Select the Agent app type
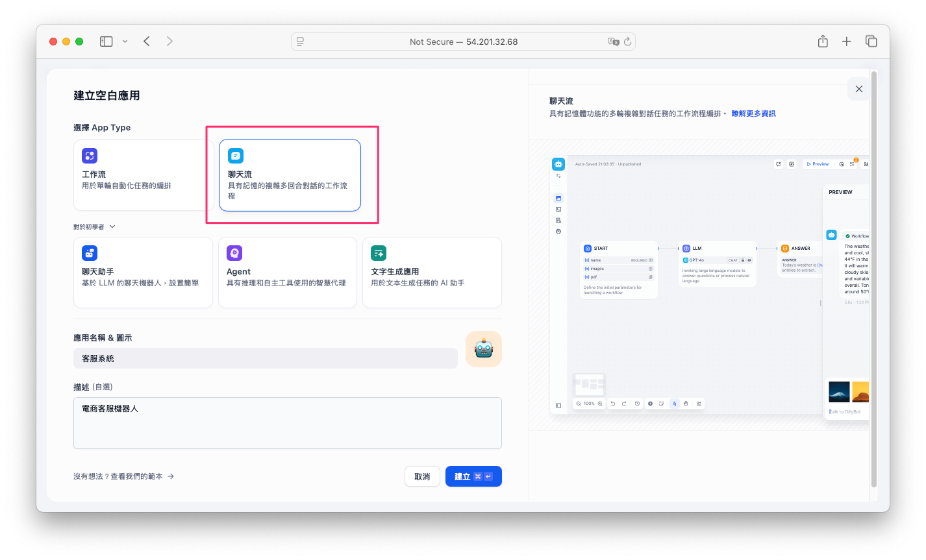This screenshot has height=560, width=926. click(287, 273)
